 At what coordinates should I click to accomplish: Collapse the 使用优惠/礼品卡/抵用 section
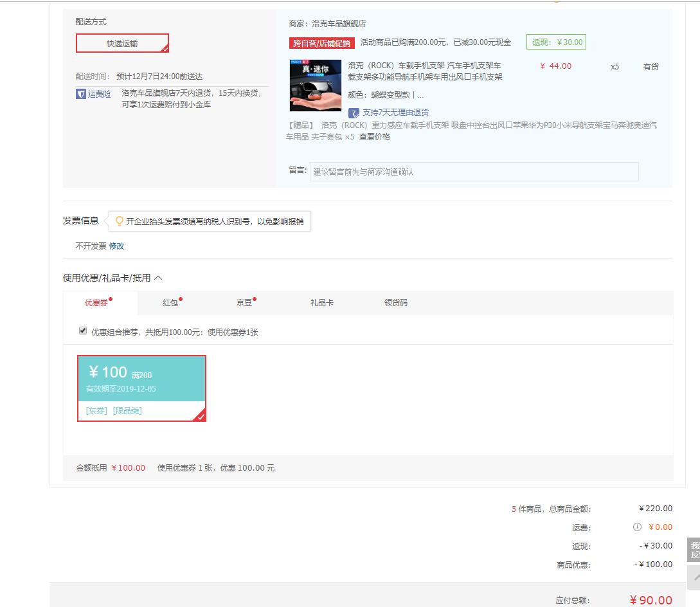[x=159, y=278]
